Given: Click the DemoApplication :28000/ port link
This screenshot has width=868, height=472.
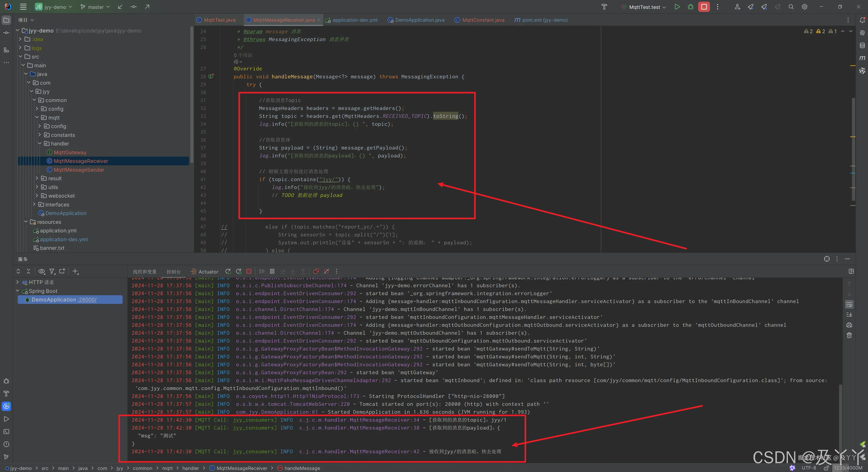Looking at the screenshot, I should [x=87, y=300].
